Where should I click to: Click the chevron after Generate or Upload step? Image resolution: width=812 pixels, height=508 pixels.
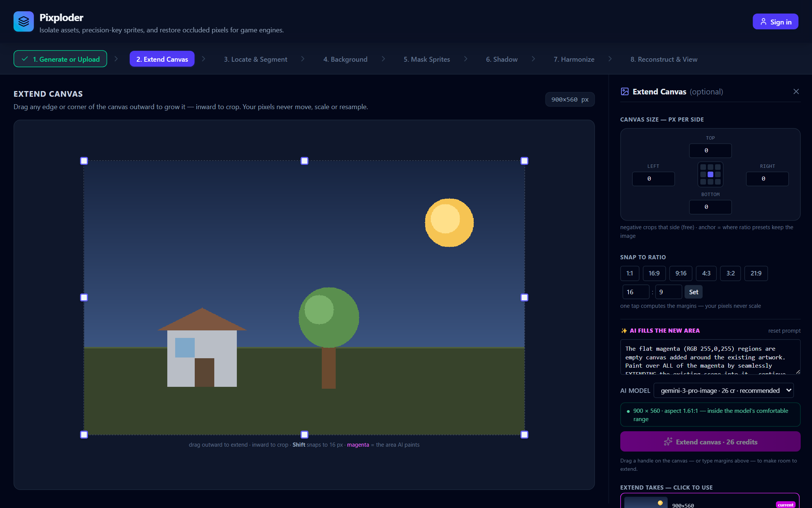116,59
